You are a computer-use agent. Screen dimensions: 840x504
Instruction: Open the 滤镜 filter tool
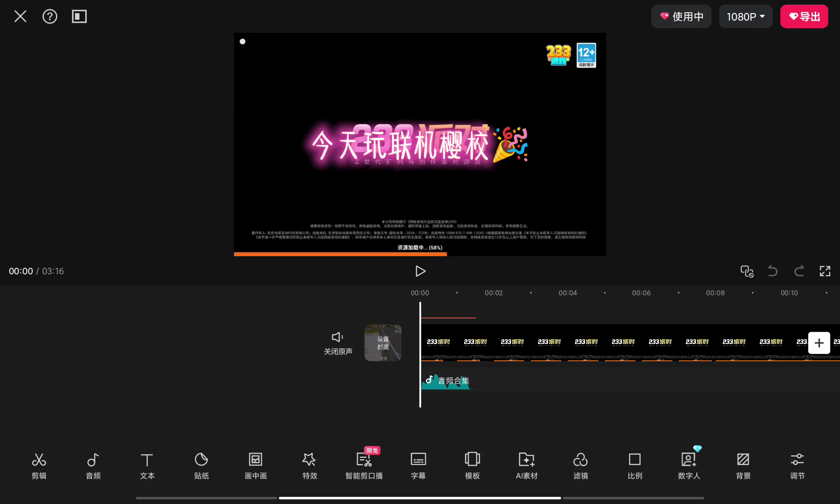pyautogui.click(x=580, y=465)
